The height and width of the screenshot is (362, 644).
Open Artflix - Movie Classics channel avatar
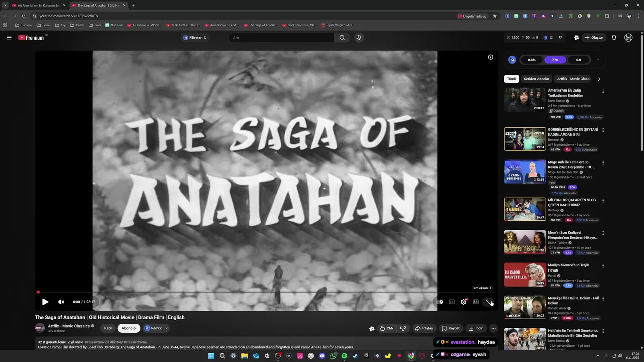click(x=40, y=328)
